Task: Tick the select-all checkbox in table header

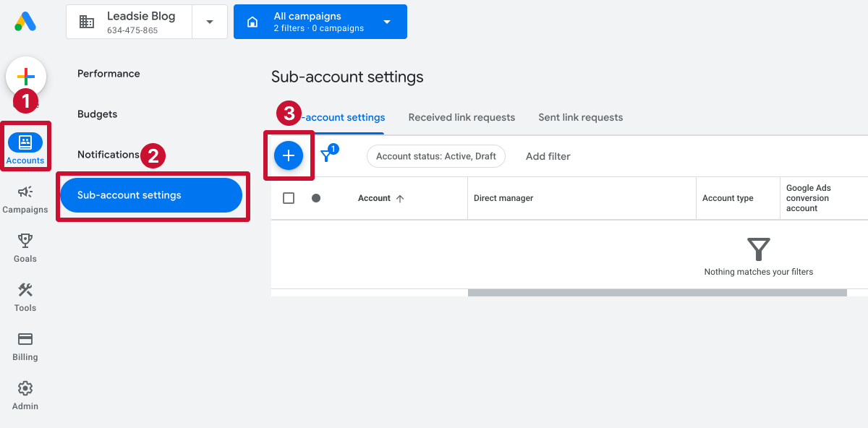Action: point(289,198)
